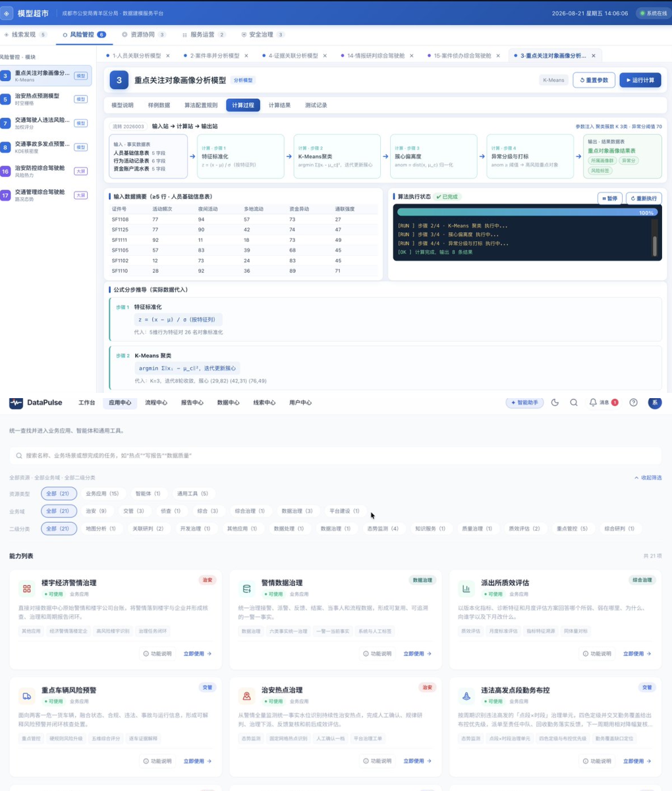The height and width of the screenshot is (791, 672).
Task: Switch to the 资源协同 module tab
Action: tap(144, 35)
